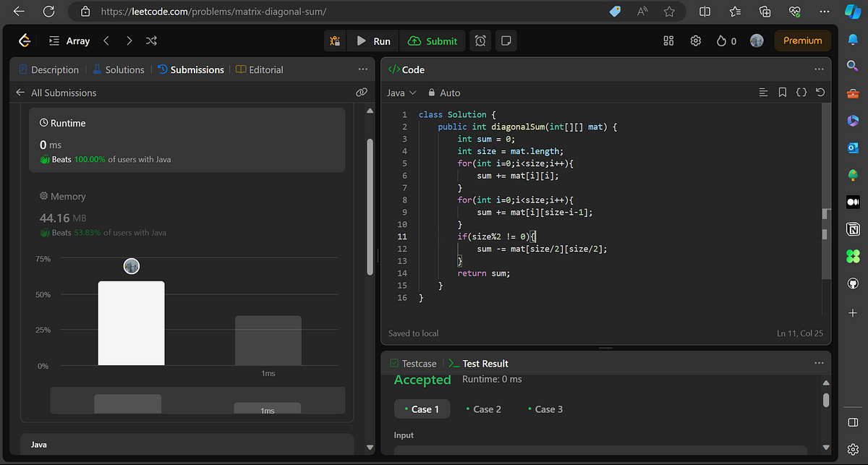Click the LeetCode logo icon
Screen dimensions: 868x465
(25, 41)
